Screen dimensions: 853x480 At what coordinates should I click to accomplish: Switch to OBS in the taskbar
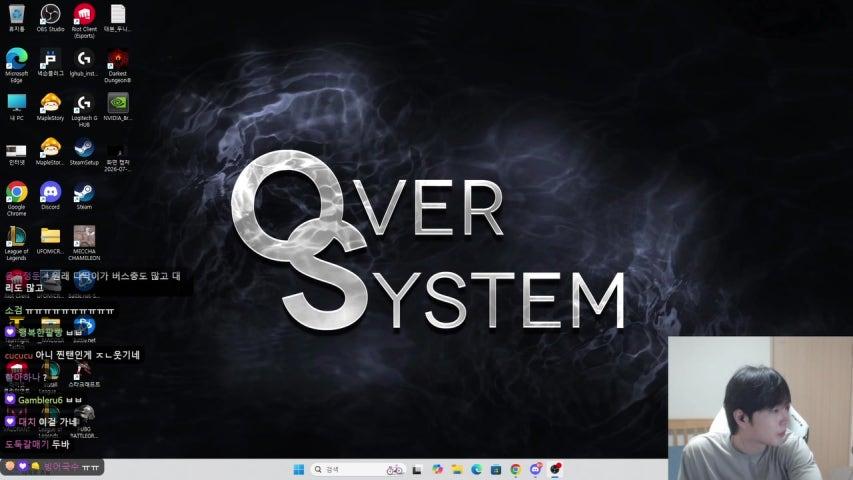(x=555, y=469)
